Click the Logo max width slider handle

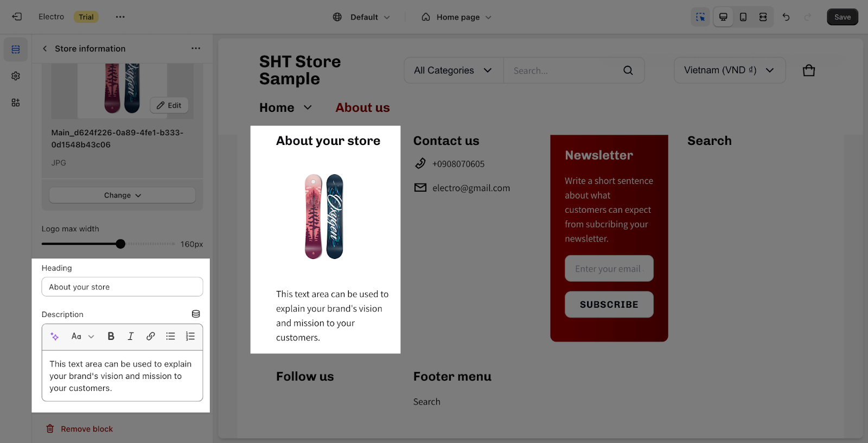[x=120, y=244]
